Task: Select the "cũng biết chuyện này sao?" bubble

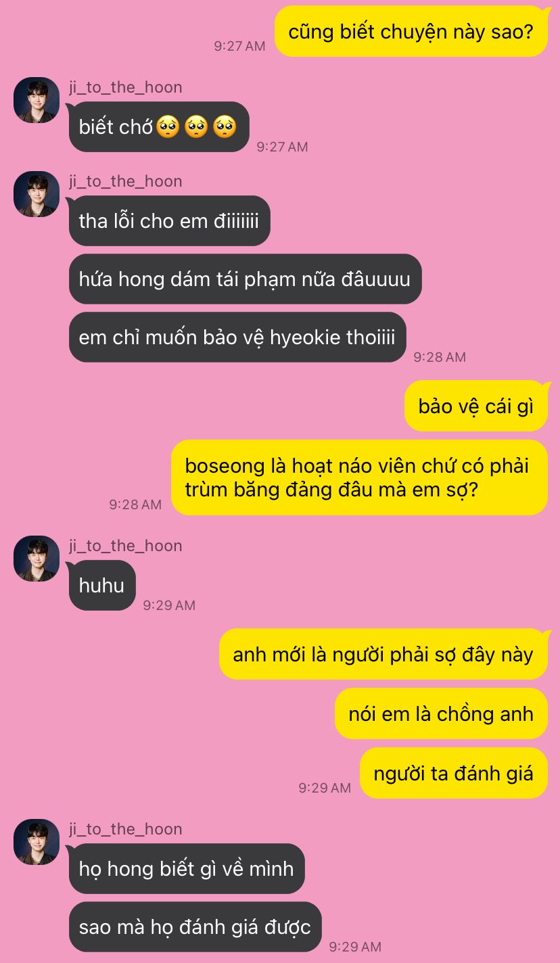Action: (x=411, y=31)
